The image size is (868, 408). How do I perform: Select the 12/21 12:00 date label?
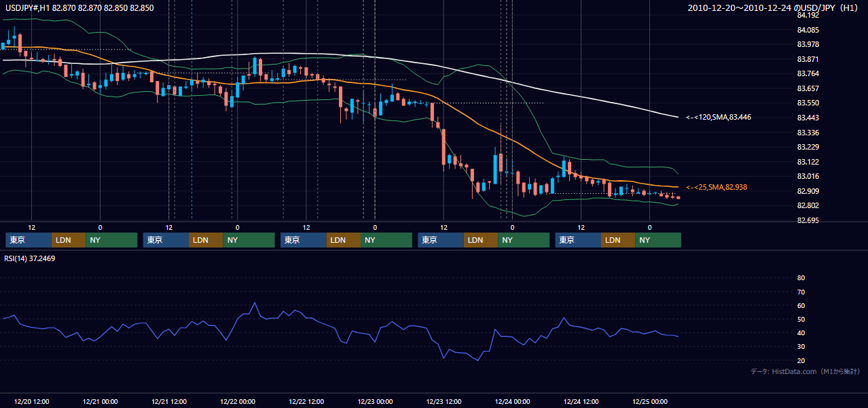168,401
